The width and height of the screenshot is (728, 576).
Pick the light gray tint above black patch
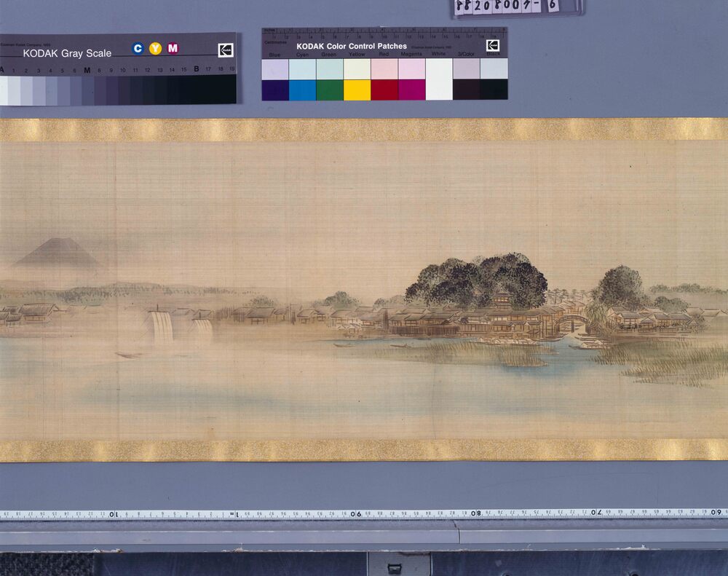point(494,68)
